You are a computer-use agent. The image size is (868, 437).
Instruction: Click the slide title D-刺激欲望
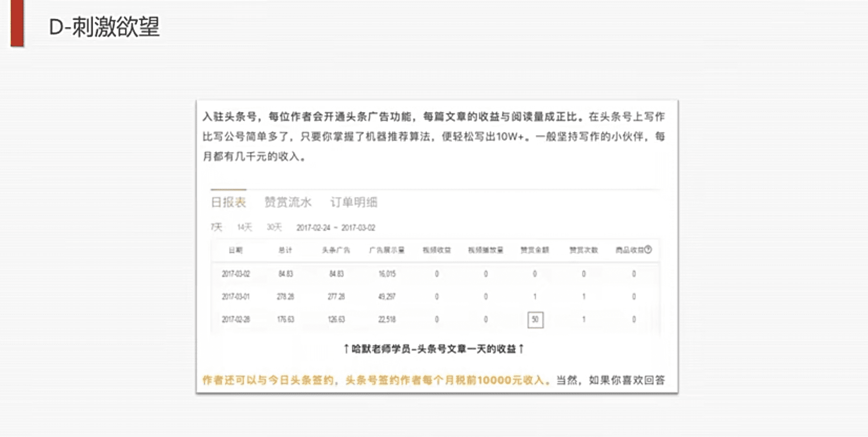point(104,26)
